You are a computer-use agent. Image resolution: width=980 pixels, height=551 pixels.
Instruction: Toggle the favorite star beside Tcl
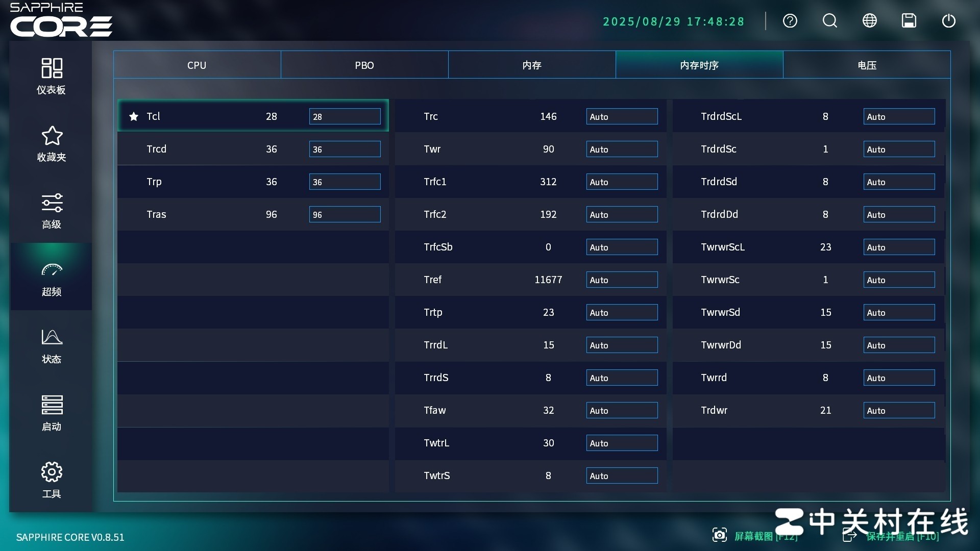(134, 117)
